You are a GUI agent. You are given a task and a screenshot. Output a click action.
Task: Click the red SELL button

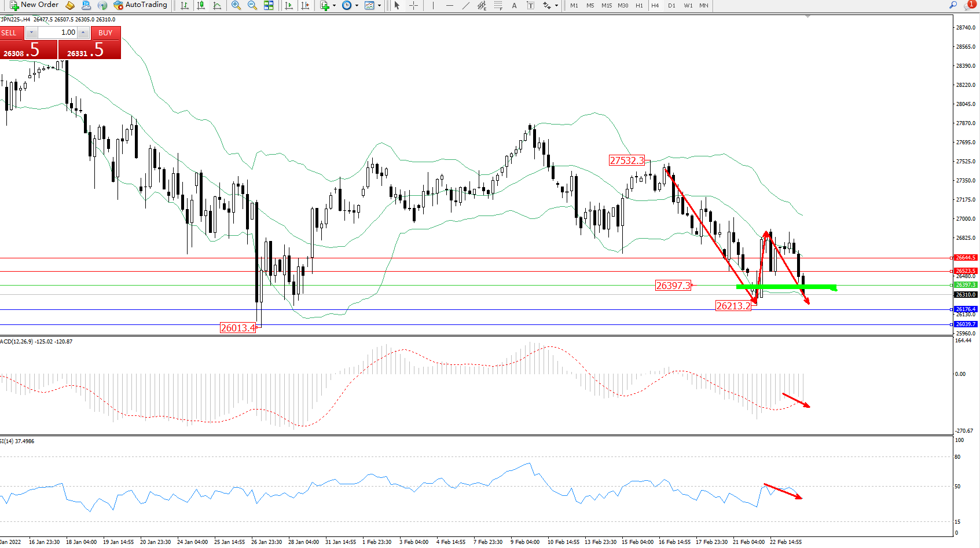[12, 33]
